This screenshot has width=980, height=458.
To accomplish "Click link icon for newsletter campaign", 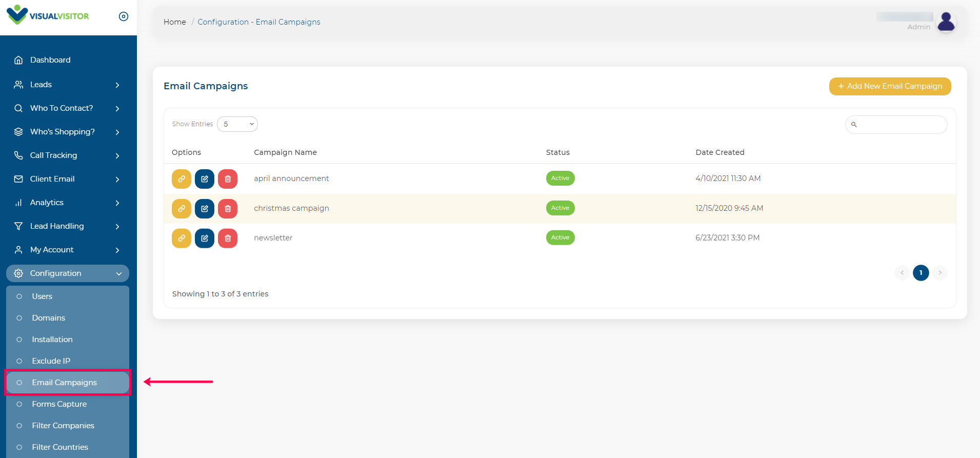I will pos(182,238).
